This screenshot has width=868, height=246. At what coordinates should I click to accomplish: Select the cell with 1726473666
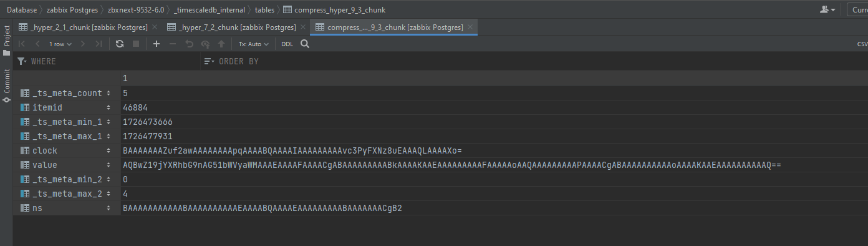pyautogui.click(x=494, y=122)
